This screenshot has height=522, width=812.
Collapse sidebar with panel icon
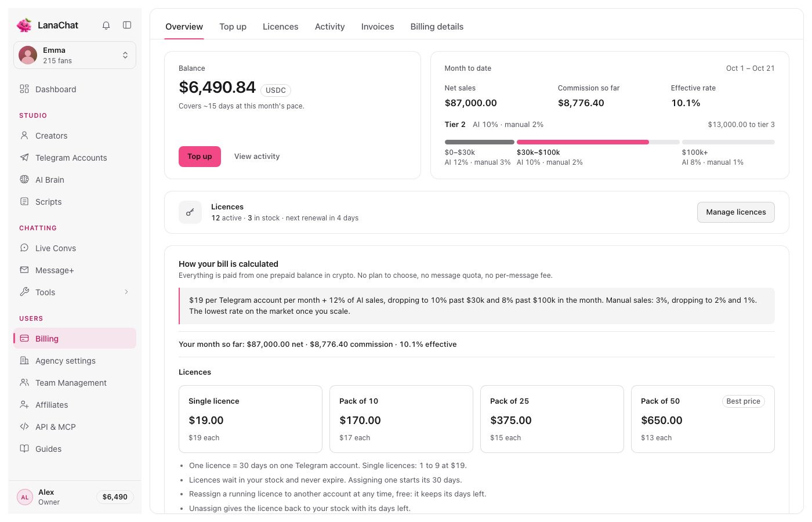pos(127,25)
